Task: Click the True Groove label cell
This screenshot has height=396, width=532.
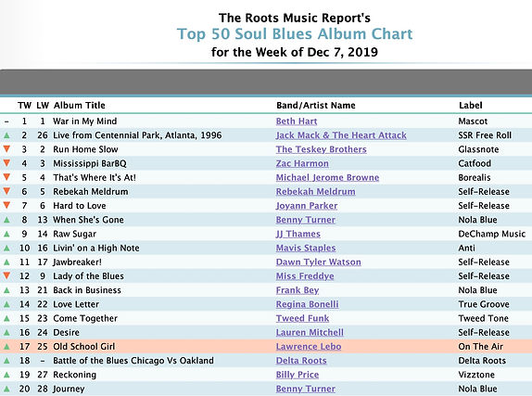Action: 484,304
